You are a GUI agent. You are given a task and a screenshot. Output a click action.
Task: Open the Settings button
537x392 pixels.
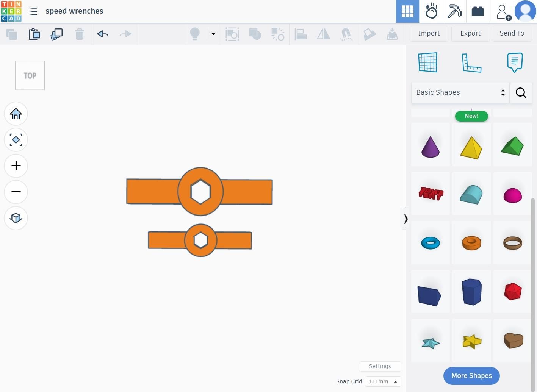point(380,366)
